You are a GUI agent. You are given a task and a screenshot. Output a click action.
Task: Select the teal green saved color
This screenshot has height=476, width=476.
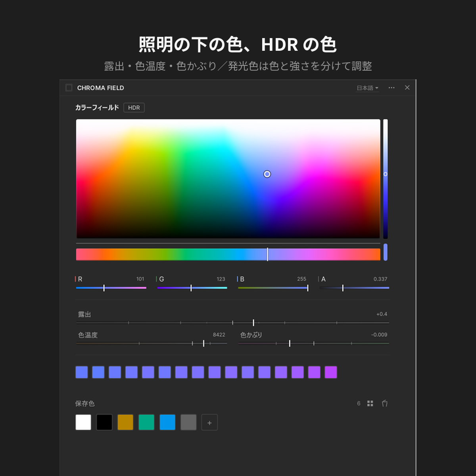coord(146,422)
